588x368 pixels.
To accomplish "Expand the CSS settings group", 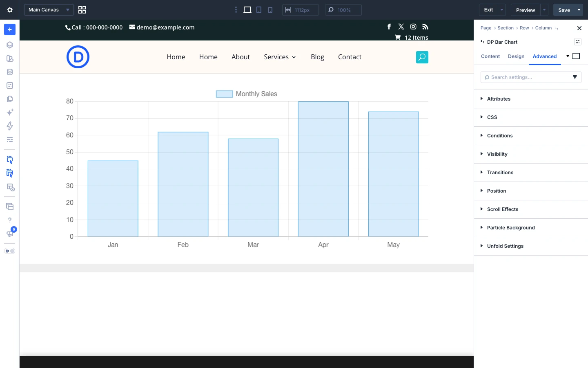I will 531,117.
